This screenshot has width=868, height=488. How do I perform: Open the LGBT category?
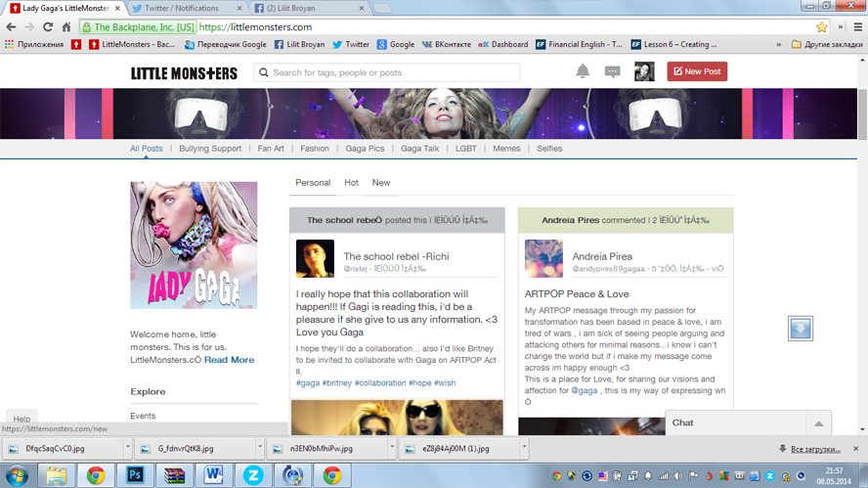pyautogui.click(x=466, y=149)
